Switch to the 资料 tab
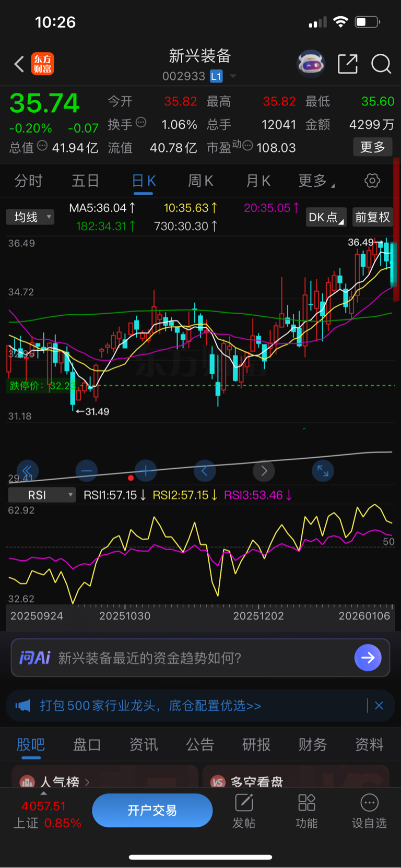 pyautogui.click(x=369, y=744)
